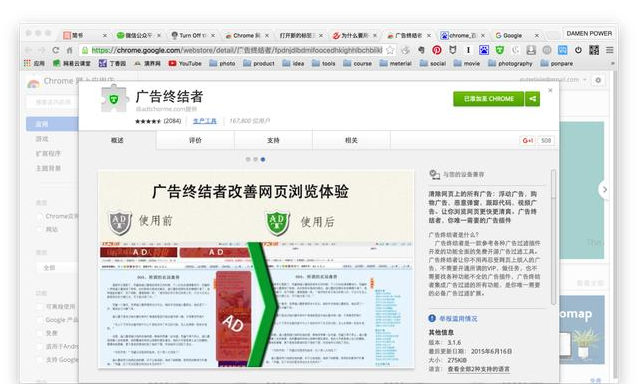Click the QR code extension icon
The image size is (641, 384).
[x=594, y=50]
